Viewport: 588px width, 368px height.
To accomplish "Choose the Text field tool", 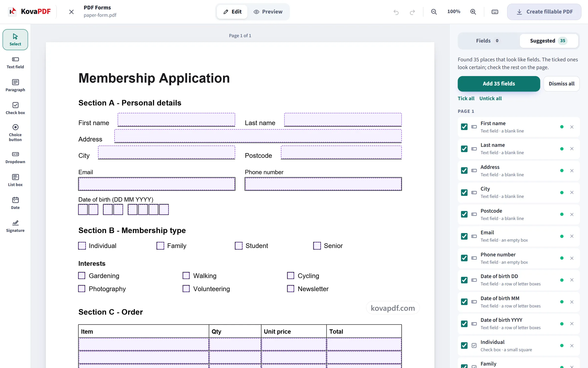I will 15,63.
